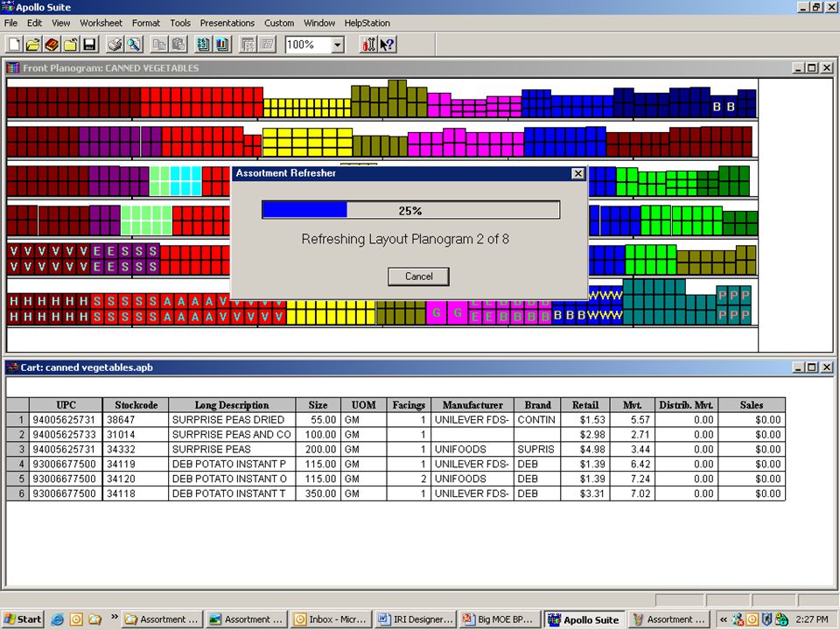The width and height of the screenshot is (840, 630).
Task: Click the folder-with-arrow icon beside the red book
Action: [70, 45]
